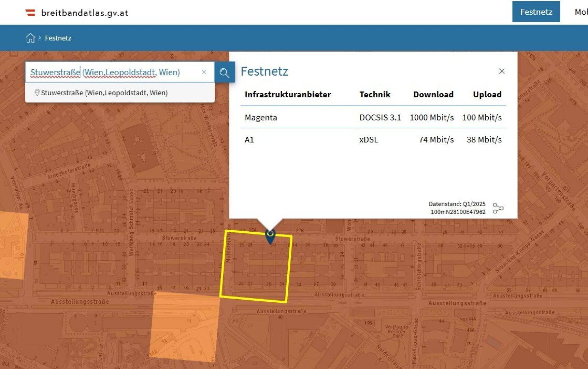Click the A1 provider row
The height and width of the screenshot is (369, 588).
pos(373,140)
